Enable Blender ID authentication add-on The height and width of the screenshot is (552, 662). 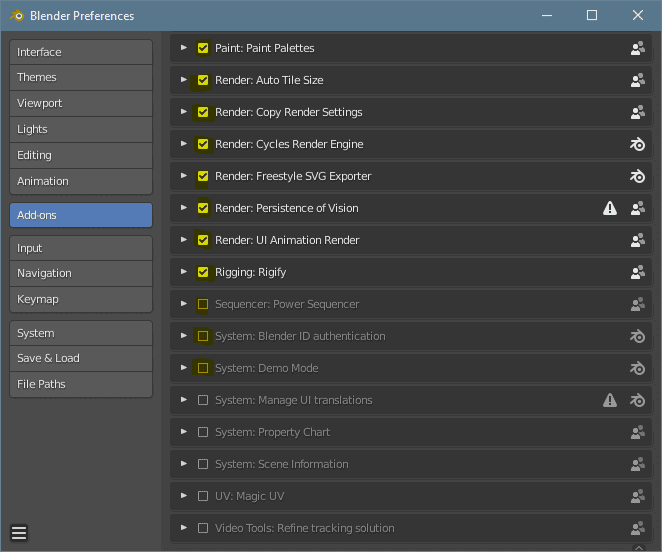tap(203, 336)
